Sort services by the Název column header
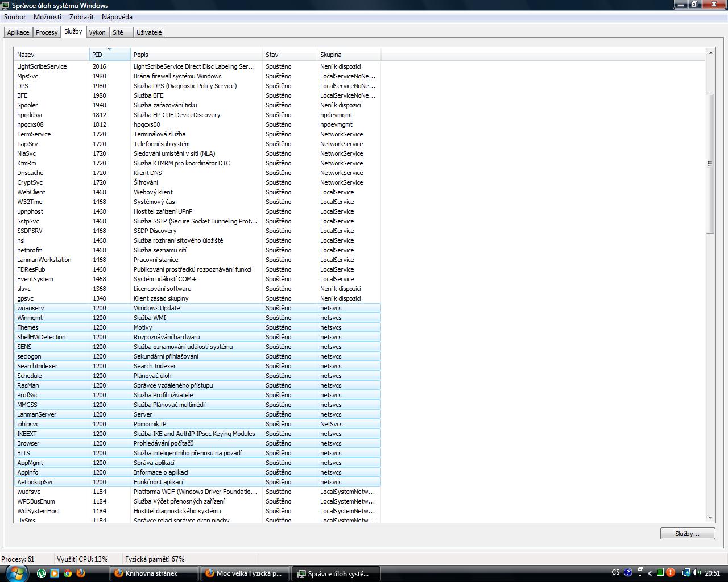The width and height of the screenshot is (728, 582). pos(52,55)
